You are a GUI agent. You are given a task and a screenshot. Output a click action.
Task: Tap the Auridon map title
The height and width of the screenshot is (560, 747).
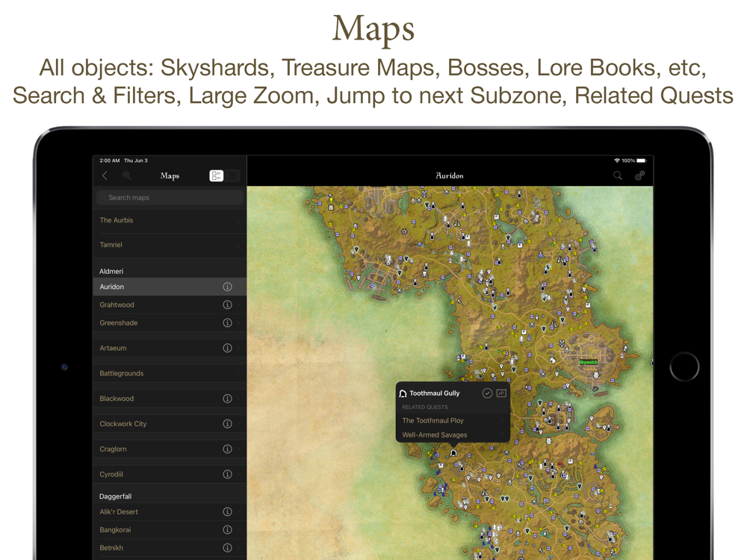click(449, 175)
